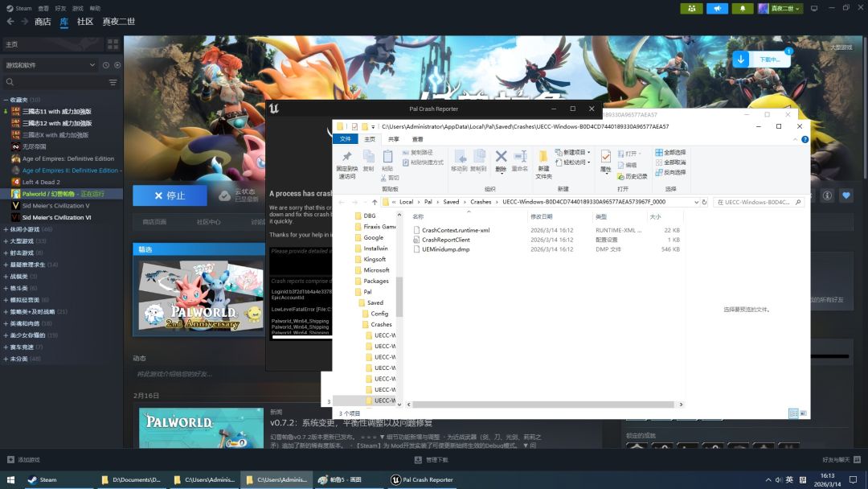Open Steam notifications bell icon
Viewport: 868px width, 489px height.
[743, 8]
